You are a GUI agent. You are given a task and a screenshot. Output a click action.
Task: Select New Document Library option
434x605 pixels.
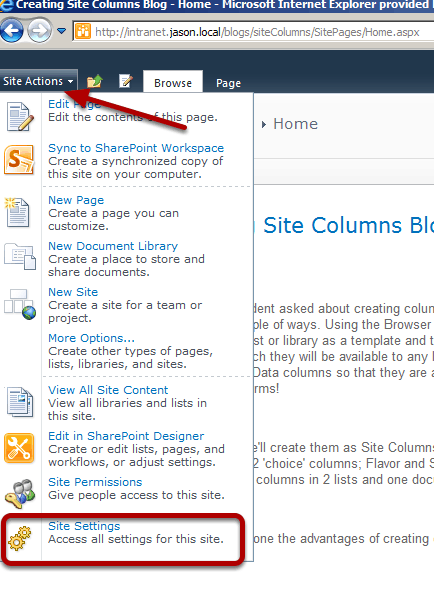click(x=113, y=246)
